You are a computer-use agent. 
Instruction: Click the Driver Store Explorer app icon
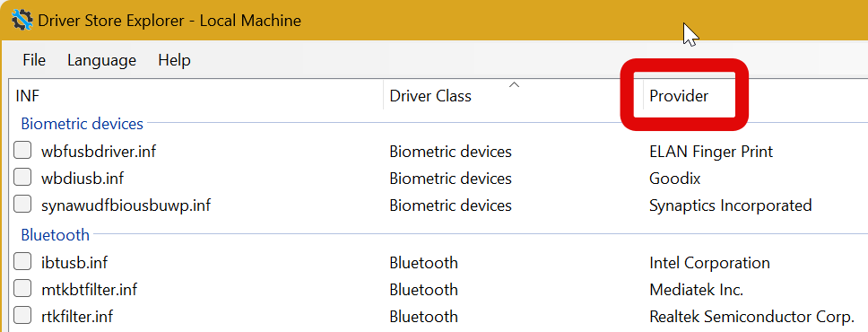click(22, 21)
